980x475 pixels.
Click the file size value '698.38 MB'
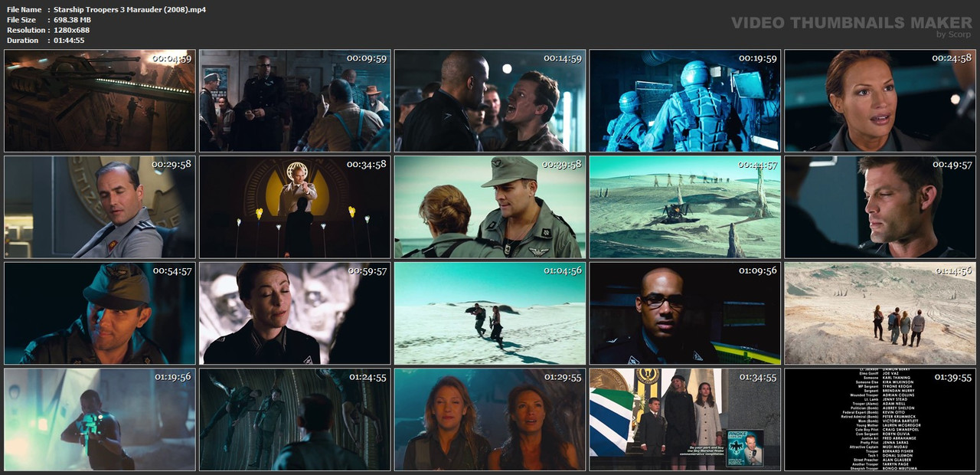72,19
